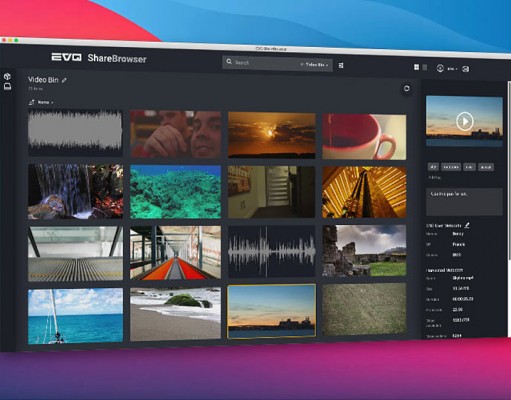
Task: Click the comment text box
Action: (464, 201)
